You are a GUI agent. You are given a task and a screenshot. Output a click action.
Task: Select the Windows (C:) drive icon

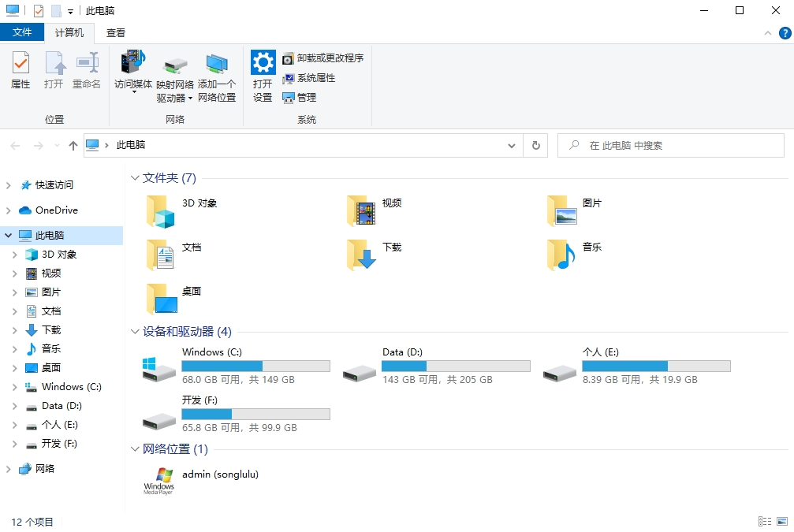point(158,370)
